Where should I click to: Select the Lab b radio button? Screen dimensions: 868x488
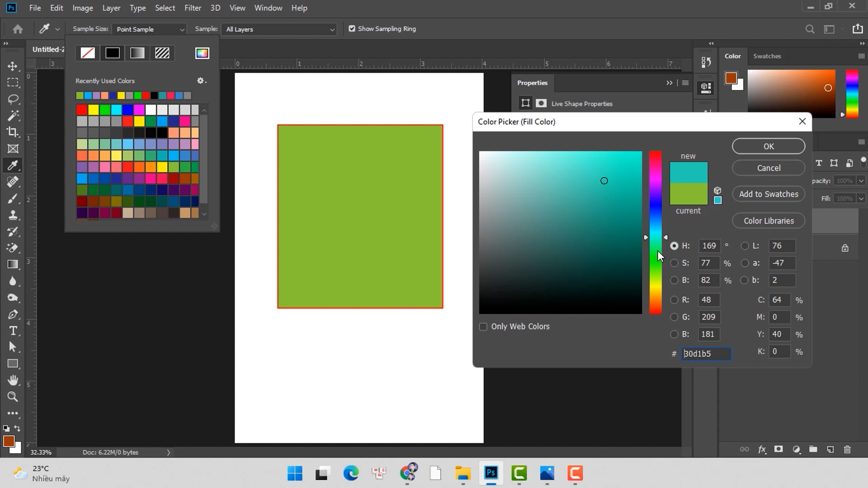745,280
